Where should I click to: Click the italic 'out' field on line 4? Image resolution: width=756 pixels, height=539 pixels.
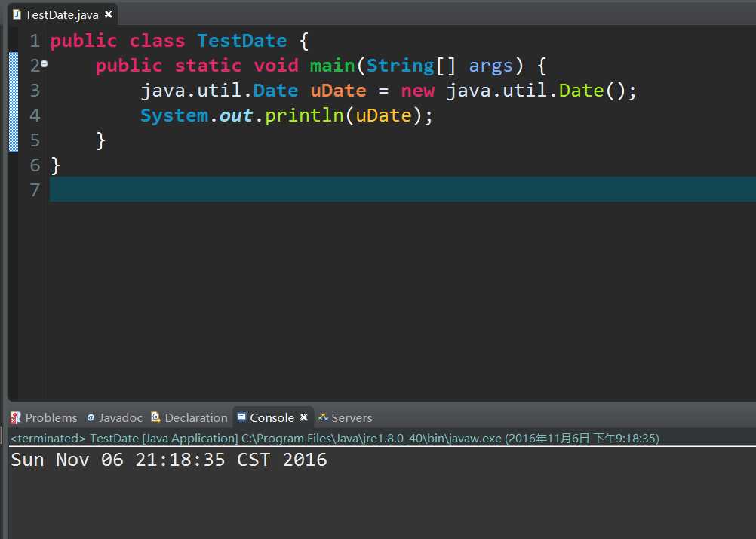(235, 115)
